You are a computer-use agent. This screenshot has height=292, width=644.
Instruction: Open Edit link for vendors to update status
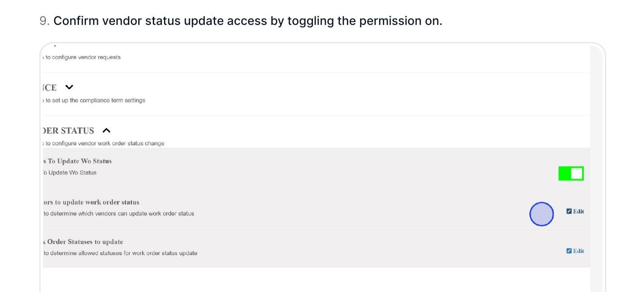(x=578, y=211)
